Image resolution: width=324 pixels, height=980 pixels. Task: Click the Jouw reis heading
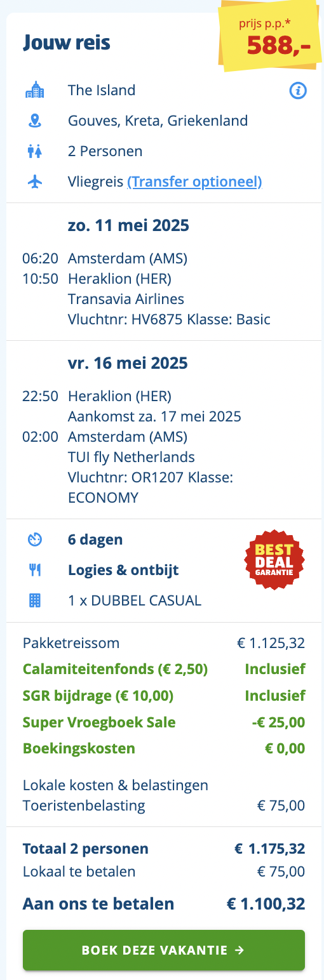coord(67,43)
